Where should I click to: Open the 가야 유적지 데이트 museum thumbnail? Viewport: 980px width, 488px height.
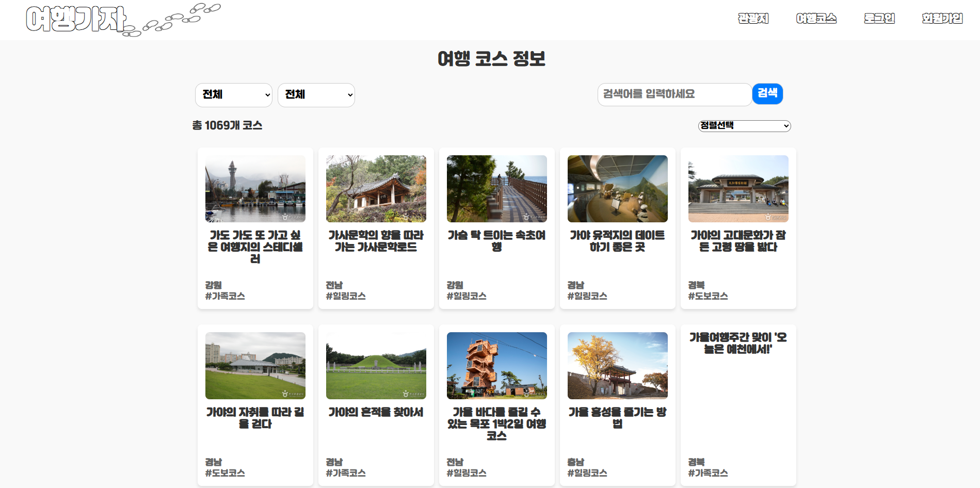[x=618, y=189]
